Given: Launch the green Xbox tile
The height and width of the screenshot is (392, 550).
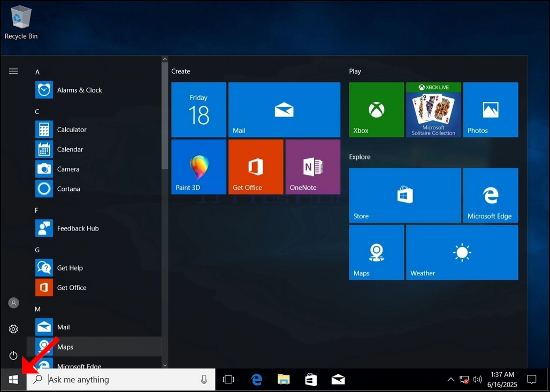Looking at the screenshot, I should [376, 110].
